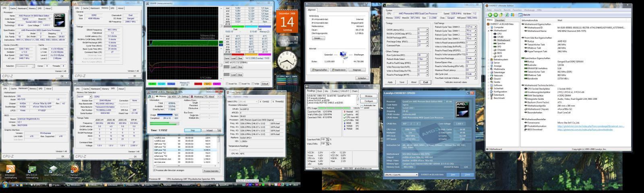Click the SpeedFan taskbar item

222,185
